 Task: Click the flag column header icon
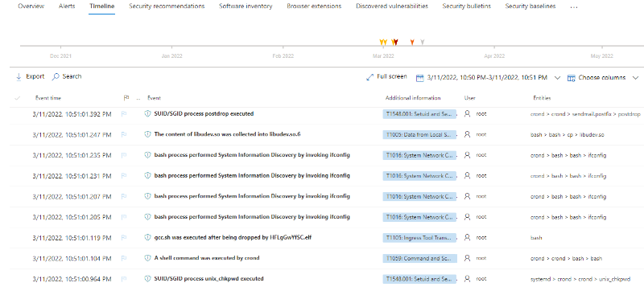[126, 98]
